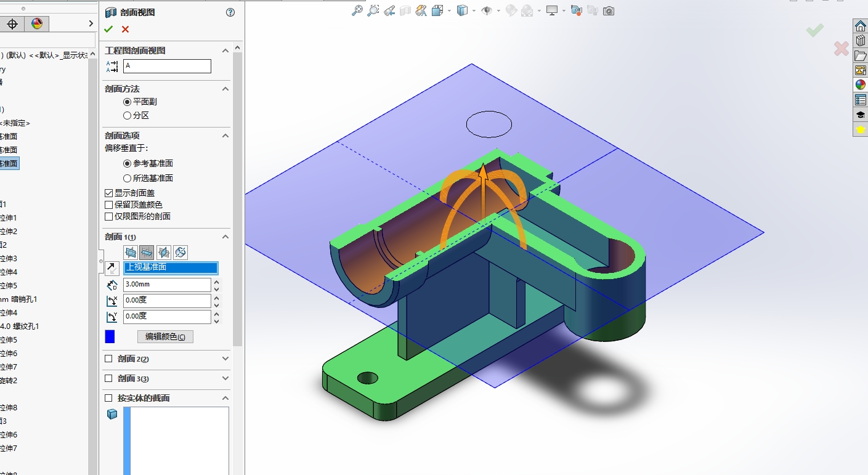Uncheck the 显示剖面盖 checkbox
Viewport: 868px width, 475px height.
tap(109, 193)
